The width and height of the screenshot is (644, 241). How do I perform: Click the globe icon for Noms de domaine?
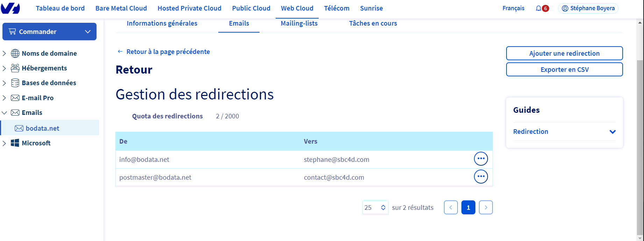(15, 53)
